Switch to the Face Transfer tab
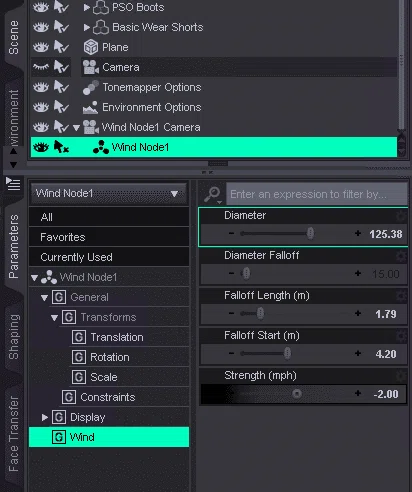This screenshot has height=492, width=412. point(14,433)
